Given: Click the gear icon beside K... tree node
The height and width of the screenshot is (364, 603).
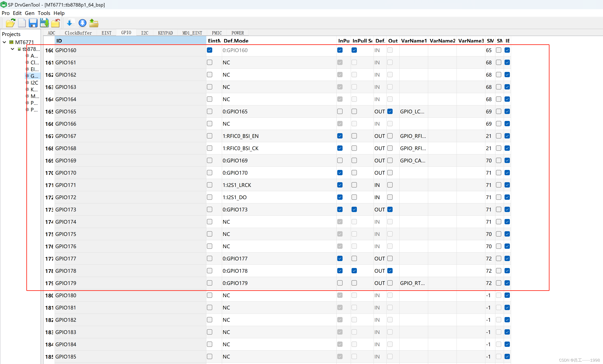Looking at the screenshot, I should 27,89.
